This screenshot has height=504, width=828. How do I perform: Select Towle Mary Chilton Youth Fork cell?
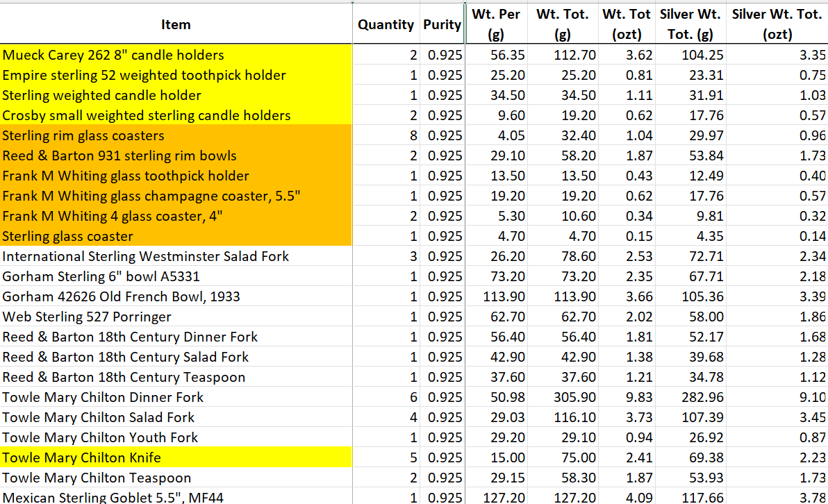176,437
